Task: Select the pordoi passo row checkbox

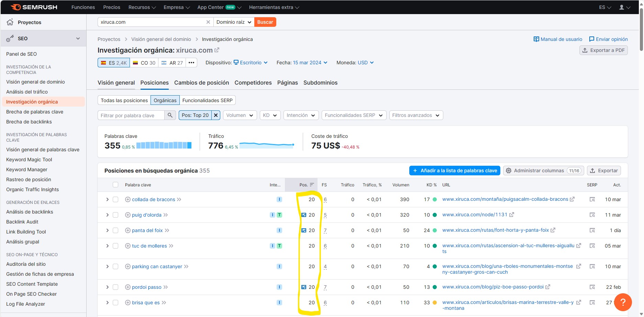Action: tap(115, 287)
